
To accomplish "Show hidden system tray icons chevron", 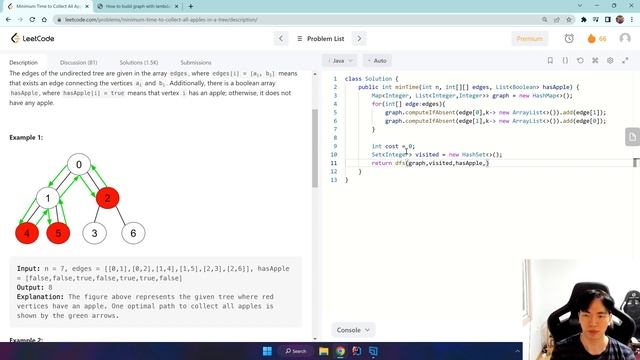I will tap(517, 351).
